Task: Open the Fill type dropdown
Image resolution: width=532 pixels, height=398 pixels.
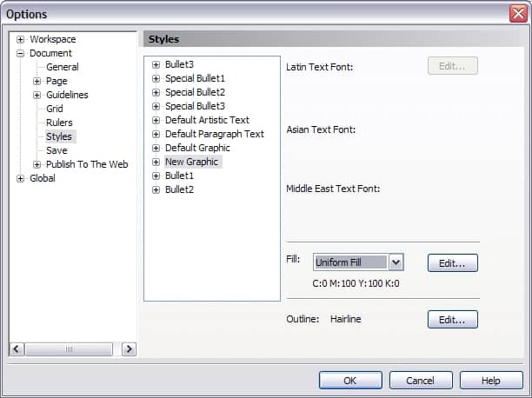Action: pos(396,262)
